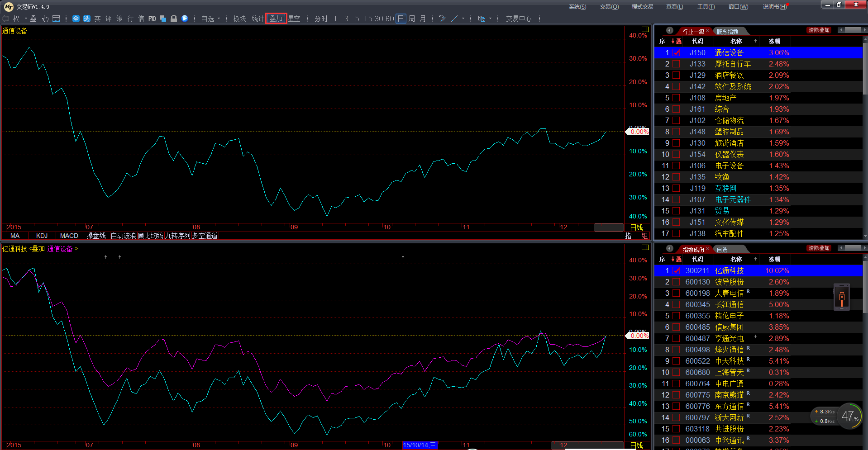
Task: Click the back arrow icon in toolbar
Action: coord(5,19)
